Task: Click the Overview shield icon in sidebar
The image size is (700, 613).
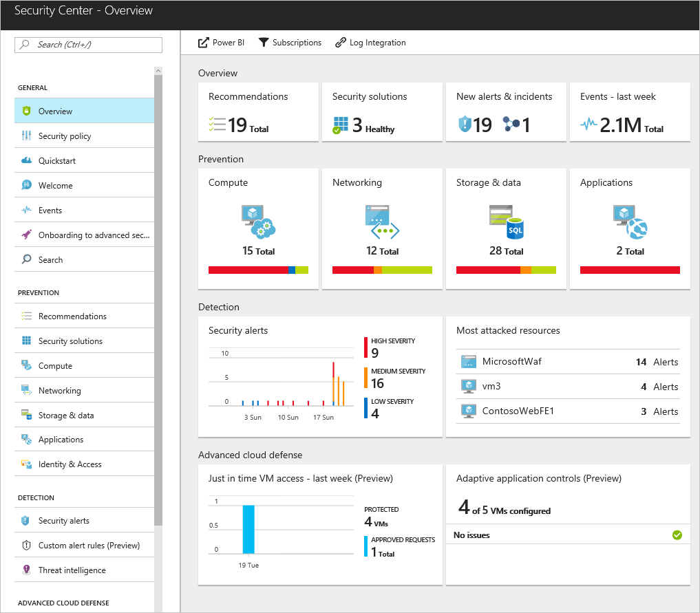Action: pos(26,111)
